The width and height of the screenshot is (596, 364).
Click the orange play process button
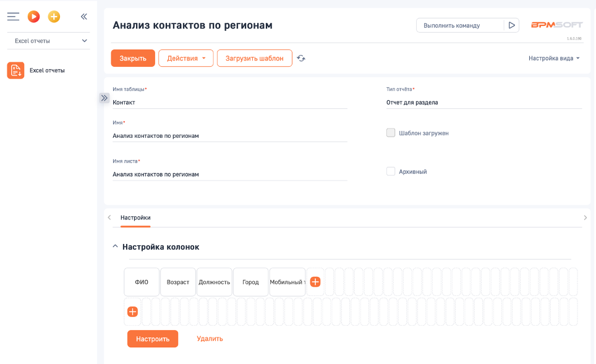pos(34,16)
